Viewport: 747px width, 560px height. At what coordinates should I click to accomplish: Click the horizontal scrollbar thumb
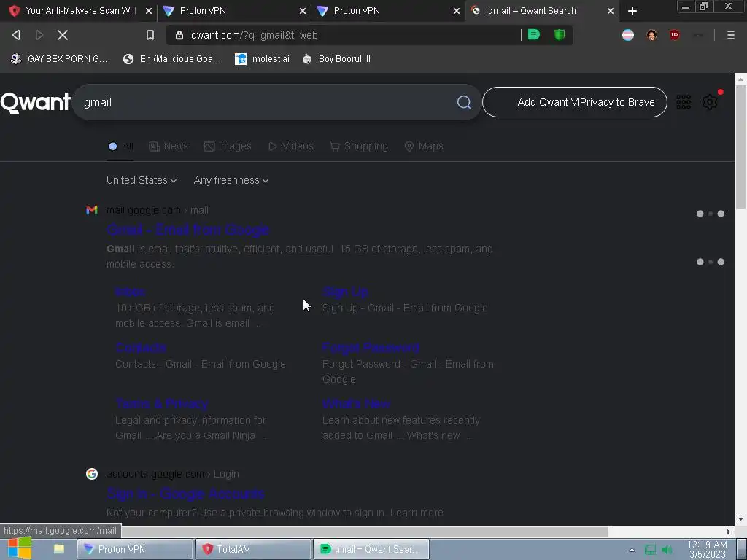tap(365, 532)
